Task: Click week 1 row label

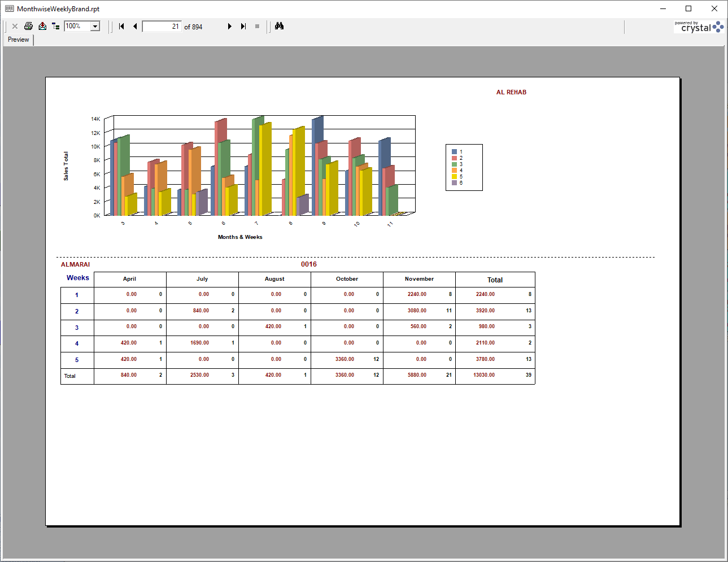Action: (77, 295)
